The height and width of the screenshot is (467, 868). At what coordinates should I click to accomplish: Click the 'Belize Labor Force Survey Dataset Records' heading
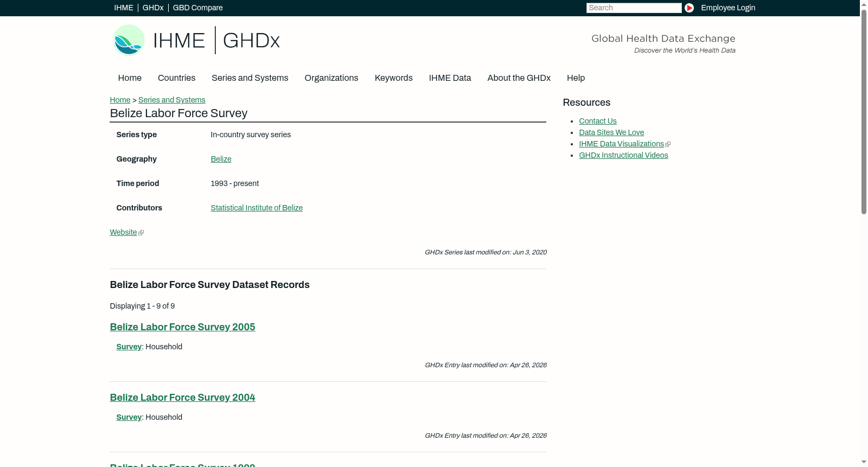(x=210, y=285)
